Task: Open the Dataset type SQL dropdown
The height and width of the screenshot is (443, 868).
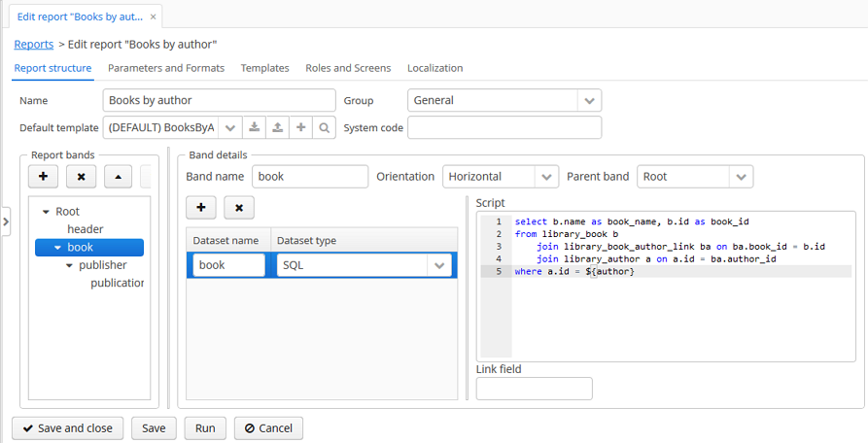Action: (440, 265)
